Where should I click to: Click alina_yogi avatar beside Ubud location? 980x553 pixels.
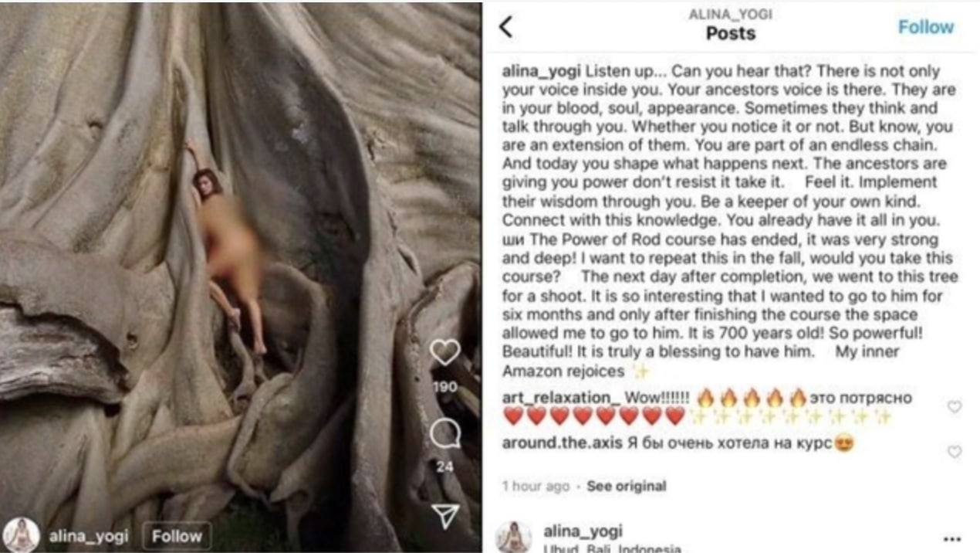[x=513, y=538]
